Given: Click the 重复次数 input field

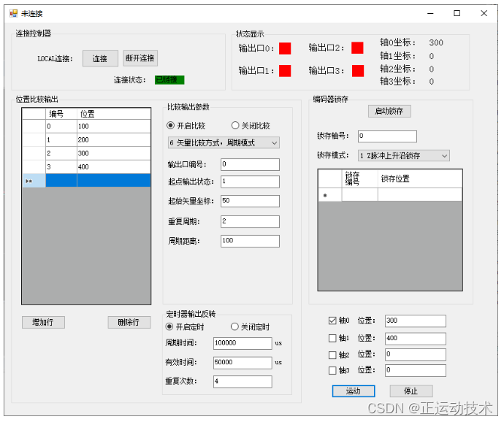Looking at the screenshot, I should click(243, 382).
